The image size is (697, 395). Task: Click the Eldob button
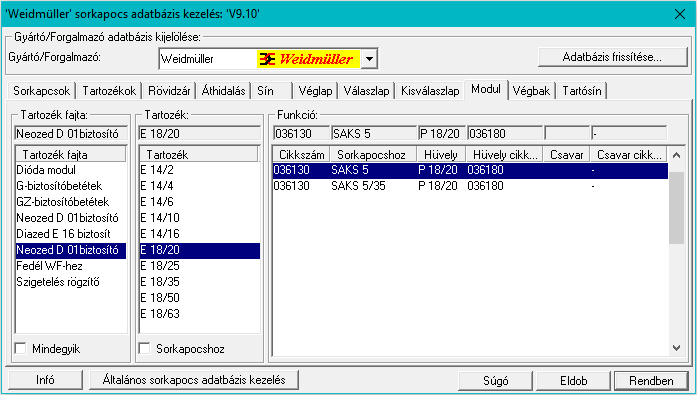point(573,381)
